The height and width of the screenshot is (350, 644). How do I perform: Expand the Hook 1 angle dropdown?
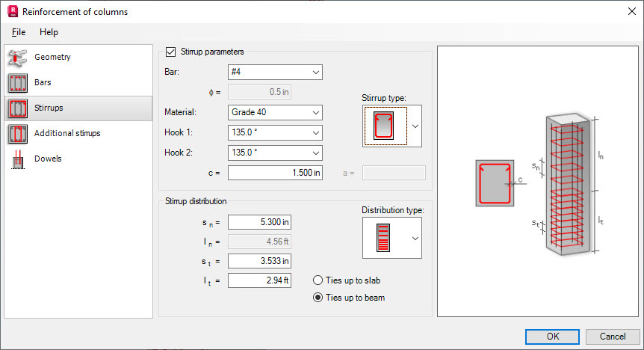(275, 132)
